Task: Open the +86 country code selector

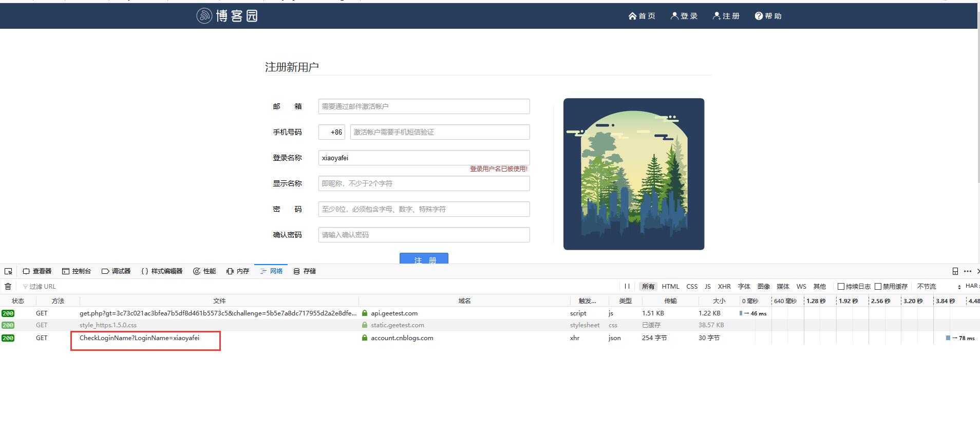Action: [332, 132]
